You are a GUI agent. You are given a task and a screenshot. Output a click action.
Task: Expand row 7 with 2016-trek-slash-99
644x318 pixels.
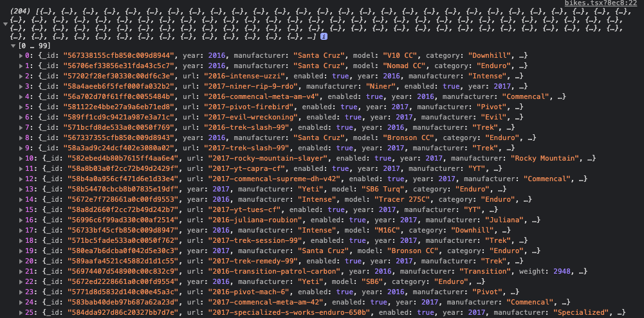click(x=21, y=127)
